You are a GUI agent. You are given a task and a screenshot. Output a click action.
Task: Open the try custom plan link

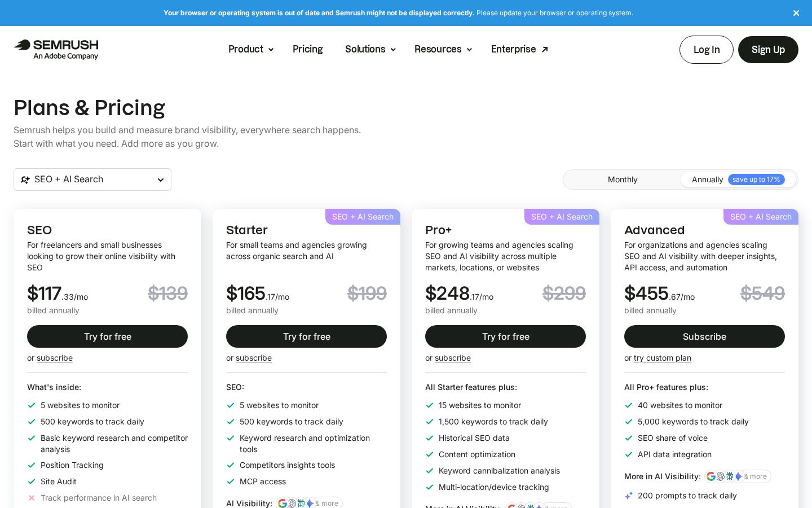pos(663,358)
